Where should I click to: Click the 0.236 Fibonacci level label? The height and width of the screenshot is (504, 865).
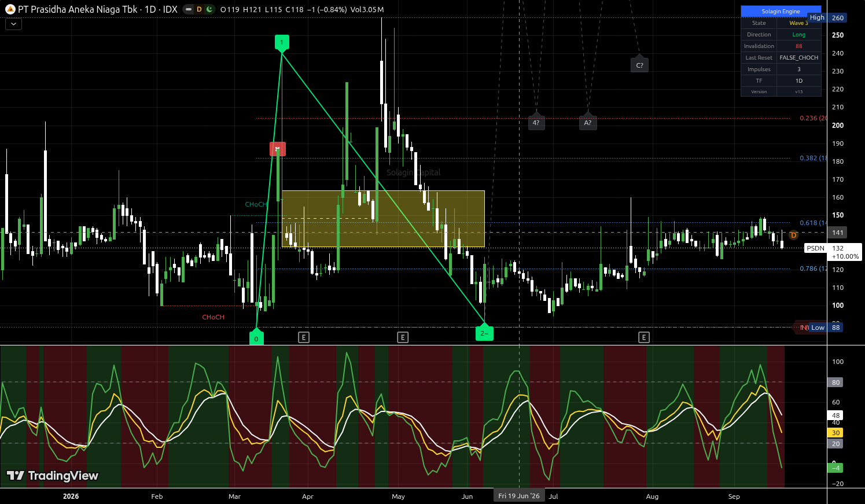(x=813, y=118)
